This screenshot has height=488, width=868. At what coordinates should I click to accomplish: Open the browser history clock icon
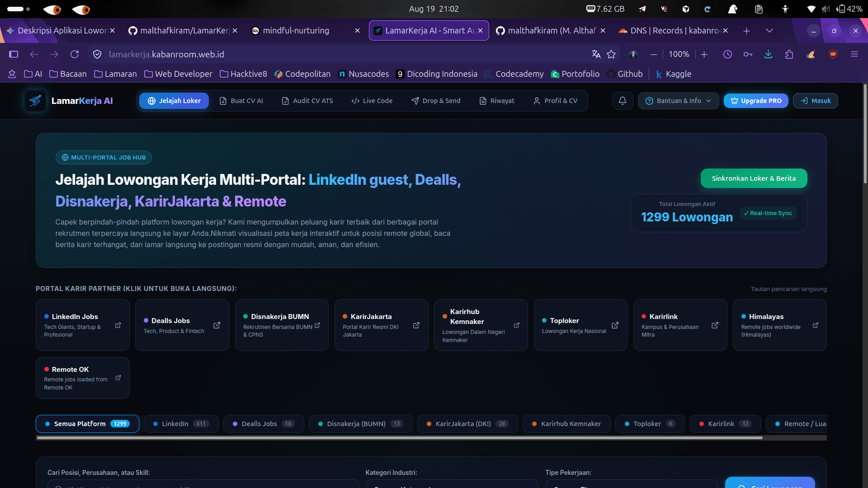pyautogui.click(x=727, y=54)
